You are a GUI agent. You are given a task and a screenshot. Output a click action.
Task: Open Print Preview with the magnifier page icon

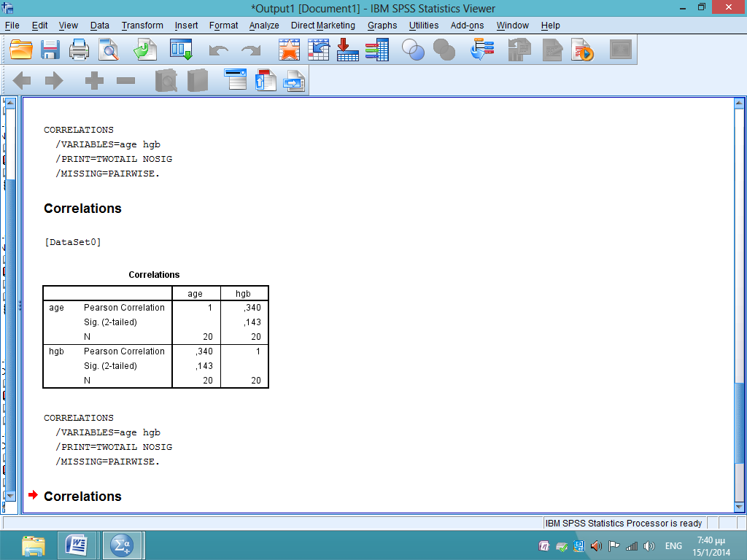pyautogui.click(x=109, y=50)
